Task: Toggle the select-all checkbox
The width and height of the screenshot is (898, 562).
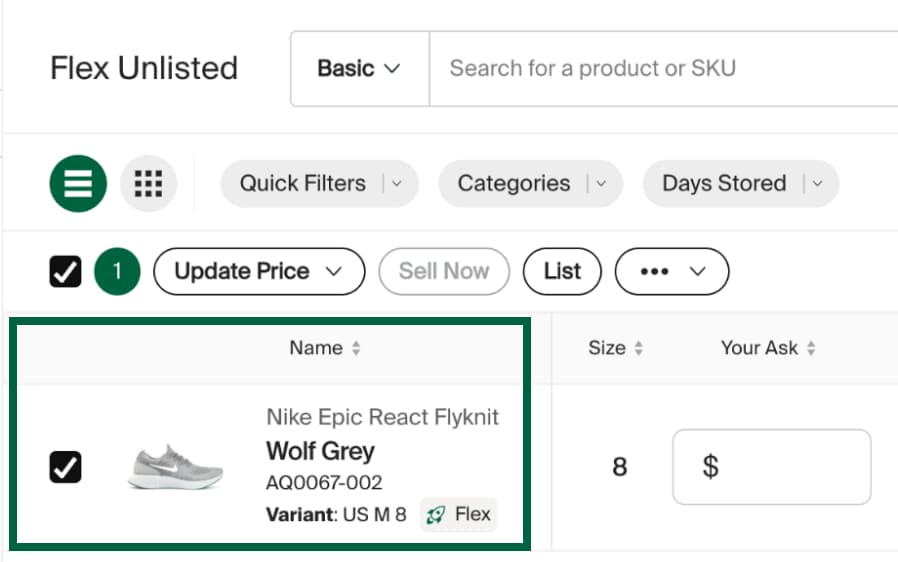Action: 65,271
